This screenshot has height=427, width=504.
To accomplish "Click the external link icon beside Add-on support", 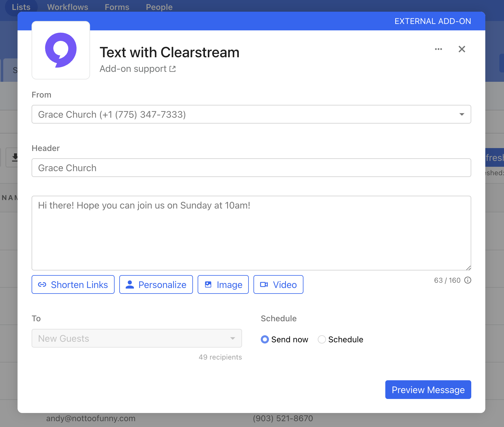I will point(172,69).
